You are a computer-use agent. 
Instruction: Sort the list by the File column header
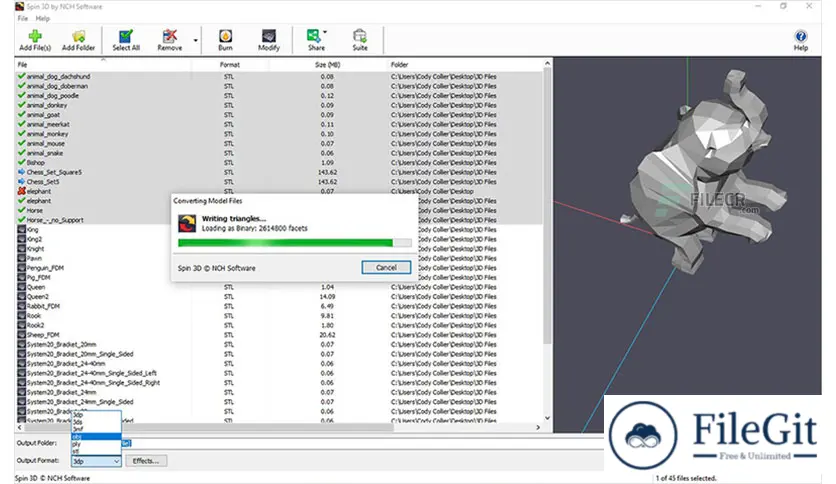[x=103, y=64]
